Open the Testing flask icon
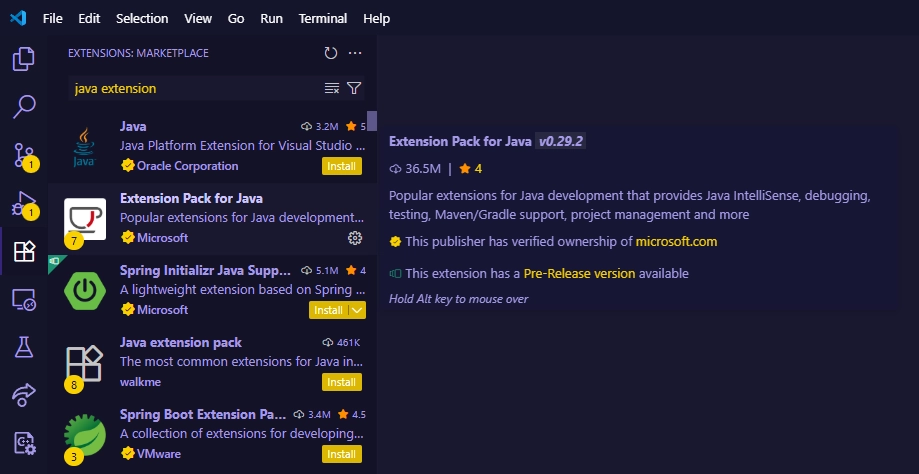919x474 pixels. tap(24, 347)
